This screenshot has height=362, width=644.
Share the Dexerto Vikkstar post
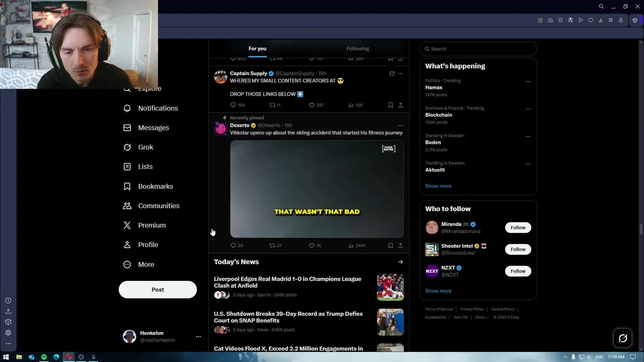(x=400, y=245)
